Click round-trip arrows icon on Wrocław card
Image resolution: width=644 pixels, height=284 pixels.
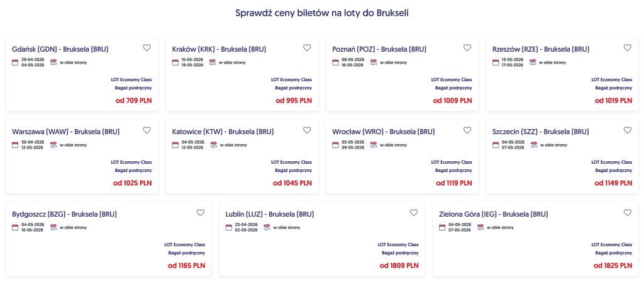(374, 145)
